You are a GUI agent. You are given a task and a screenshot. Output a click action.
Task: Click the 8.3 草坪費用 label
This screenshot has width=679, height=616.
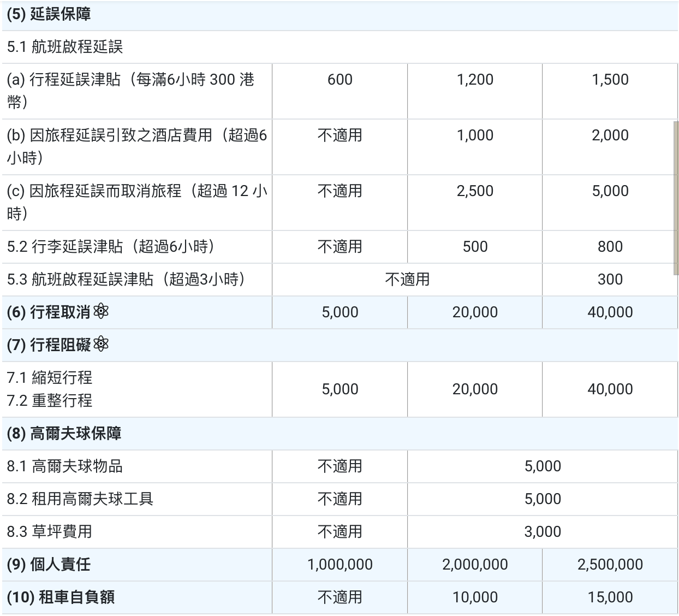point(50,532)
